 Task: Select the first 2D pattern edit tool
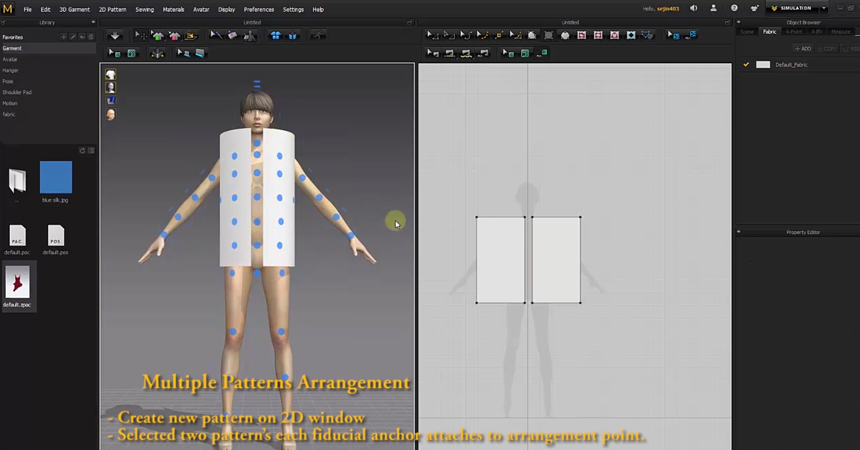coord(432,36)
